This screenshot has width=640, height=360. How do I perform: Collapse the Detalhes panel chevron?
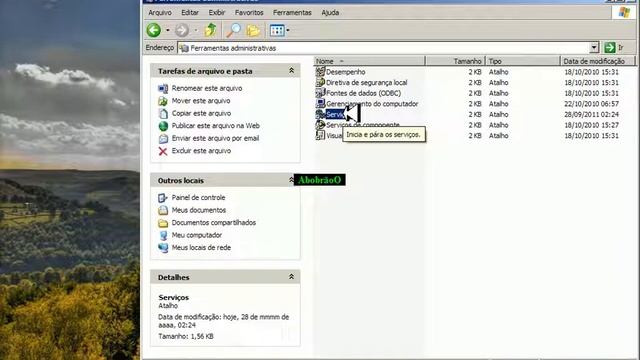coord(291,277)
